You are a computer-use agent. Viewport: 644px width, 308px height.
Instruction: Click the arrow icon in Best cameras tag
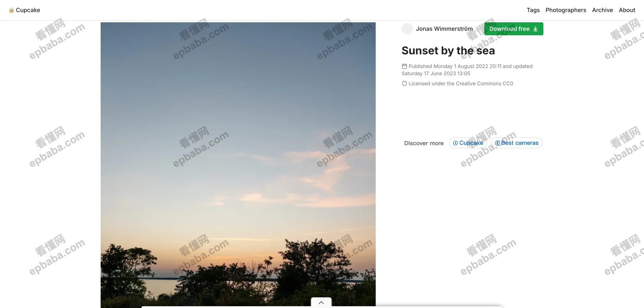pos(497,143)
